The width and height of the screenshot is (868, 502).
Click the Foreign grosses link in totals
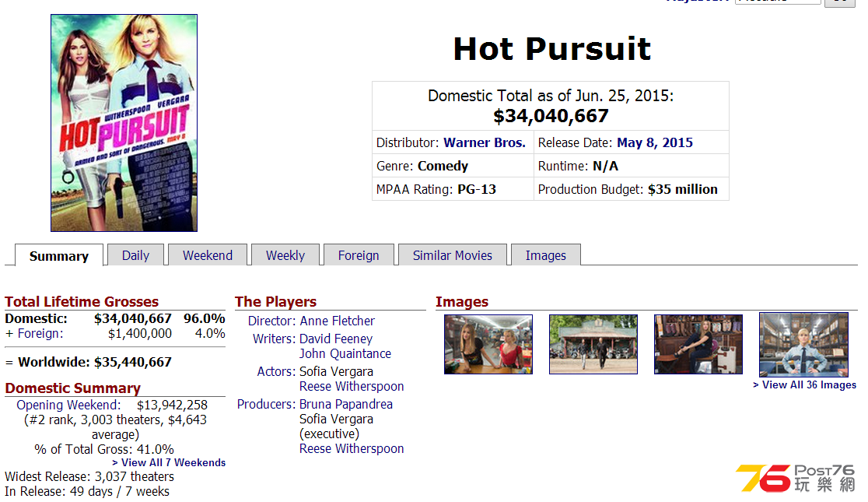[39, 333]
